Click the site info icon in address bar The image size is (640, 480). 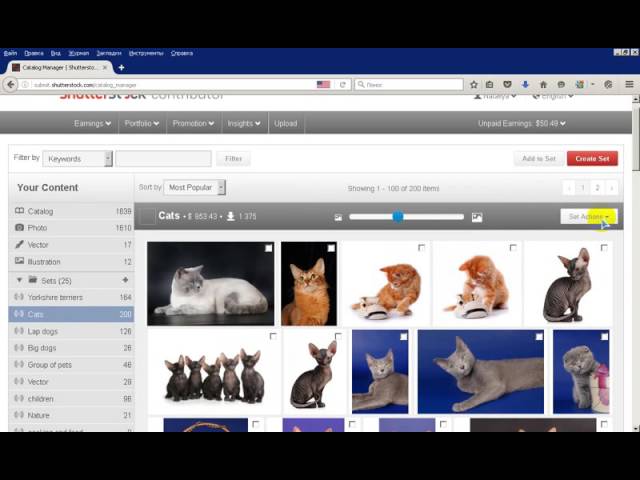[25, 84]
